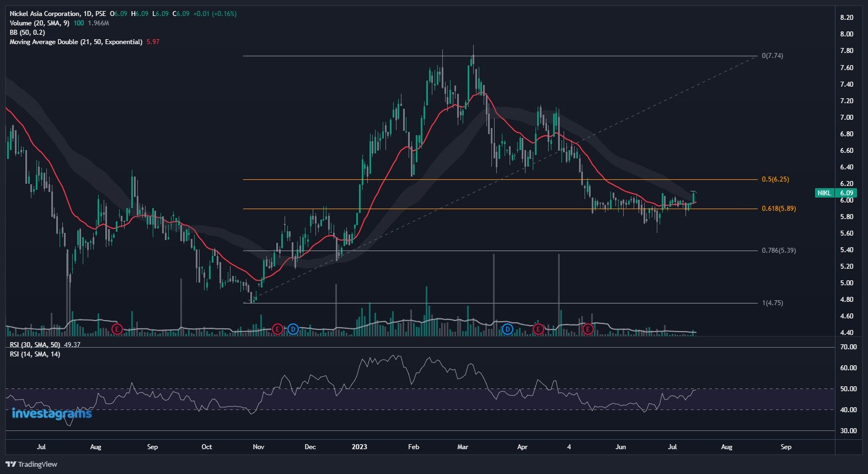The image size is (868, 474).
Task: Click the +0.01 (+0.16%) change value
Action: click(x=215, y=14)
